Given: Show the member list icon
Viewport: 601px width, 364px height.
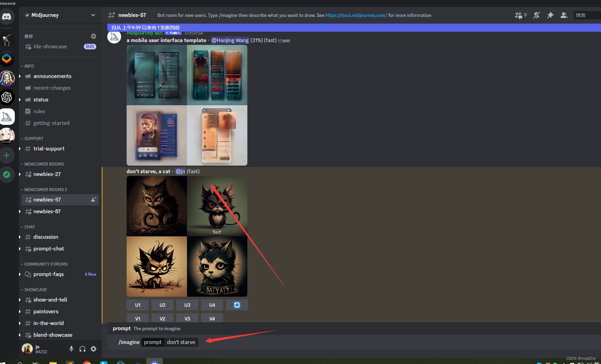Looking at the screenshot, I should tap(564, 15).
